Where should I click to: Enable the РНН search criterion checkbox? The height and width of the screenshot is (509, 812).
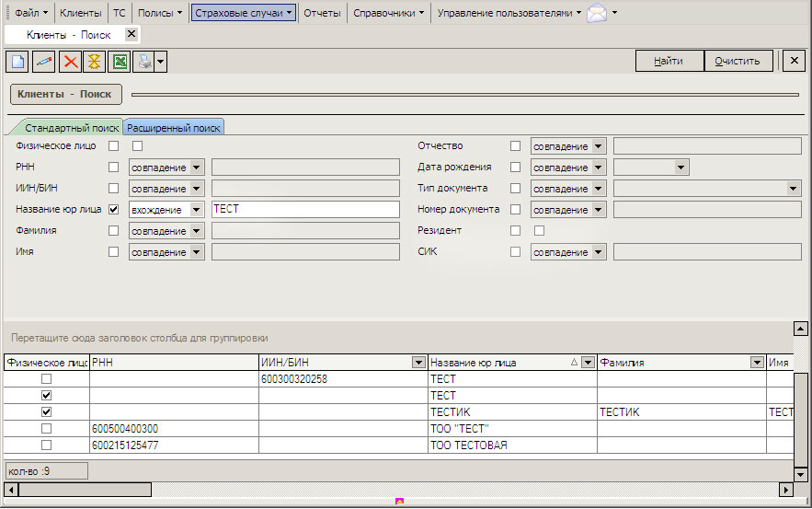click(114, 168)
